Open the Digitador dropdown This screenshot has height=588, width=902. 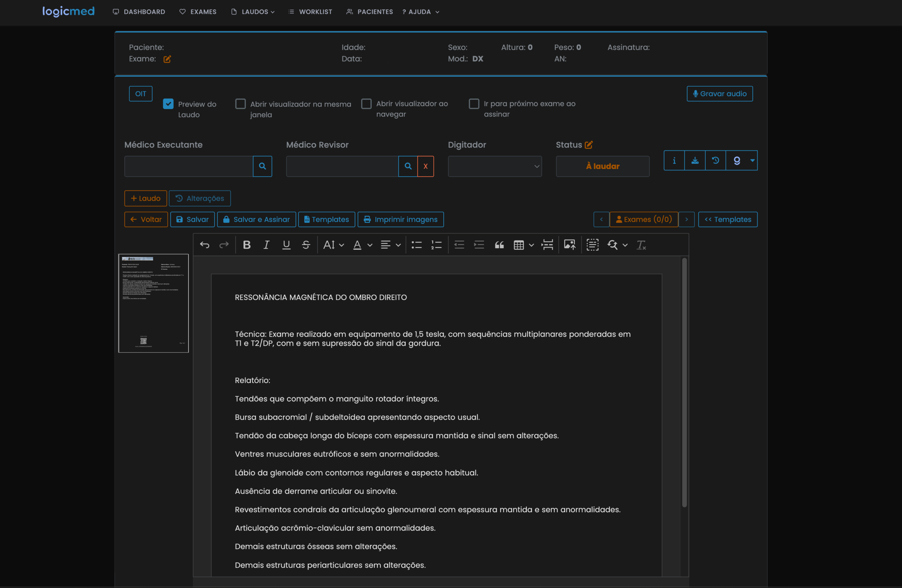pyautogui.click(x=495, y=166)
